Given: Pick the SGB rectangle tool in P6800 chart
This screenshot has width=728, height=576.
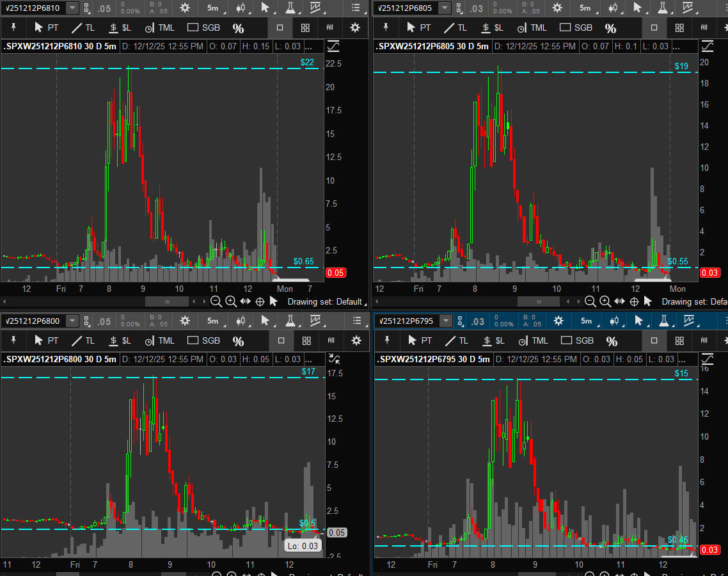Looking at the screenshot, I should click(x=203, y=340).
